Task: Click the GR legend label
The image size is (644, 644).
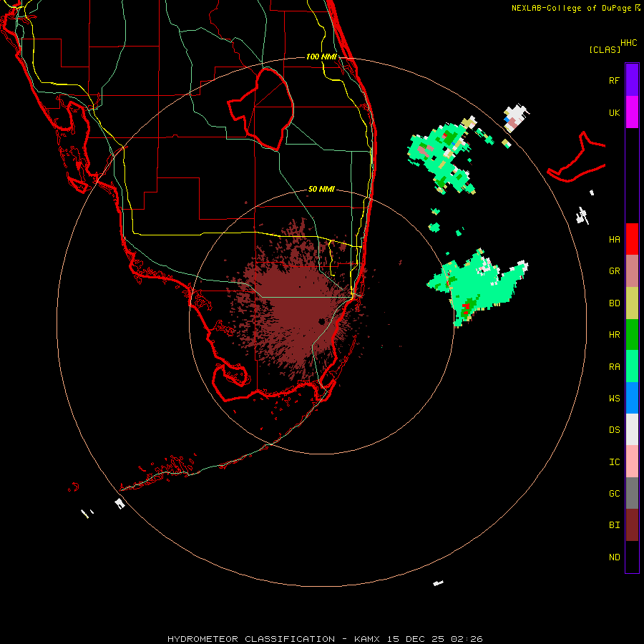Action: tap(614, 271)
